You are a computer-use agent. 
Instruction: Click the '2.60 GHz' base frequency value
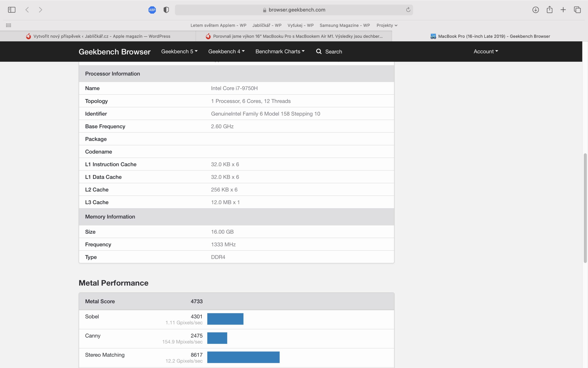click(x=222, y=126)
